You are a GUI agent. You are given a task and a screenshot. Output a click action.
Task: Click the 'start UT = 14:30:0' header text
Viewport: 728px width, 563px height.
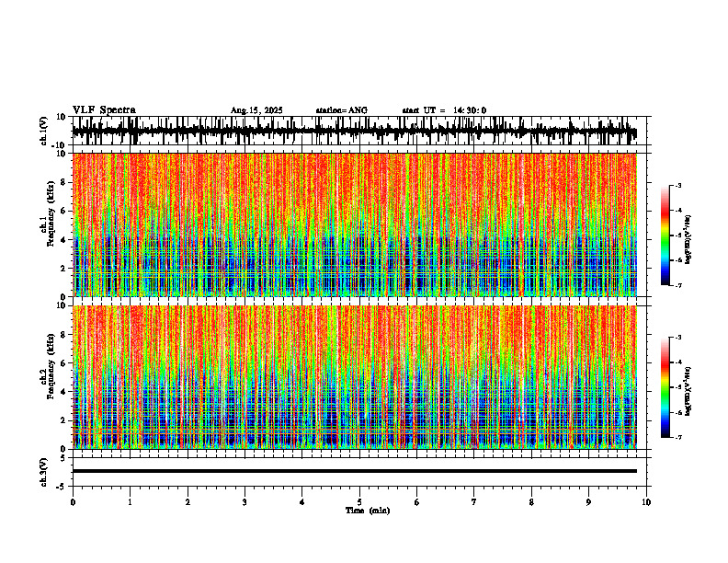click(x=444, y=110)
